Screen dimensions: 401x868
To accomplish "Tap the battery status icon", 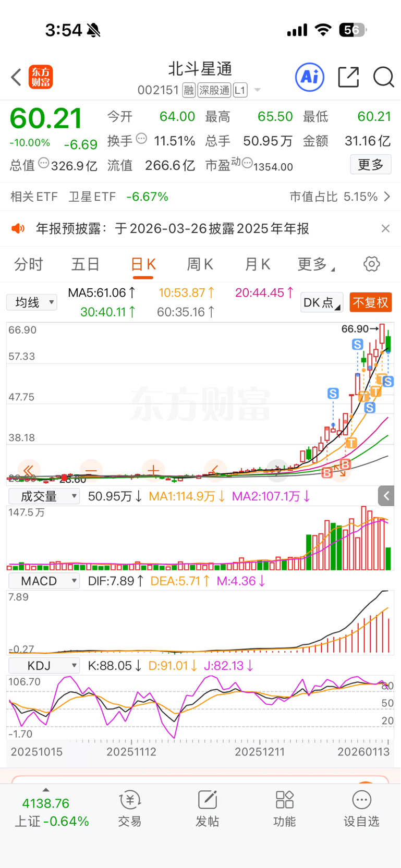I will pos(353,30).
